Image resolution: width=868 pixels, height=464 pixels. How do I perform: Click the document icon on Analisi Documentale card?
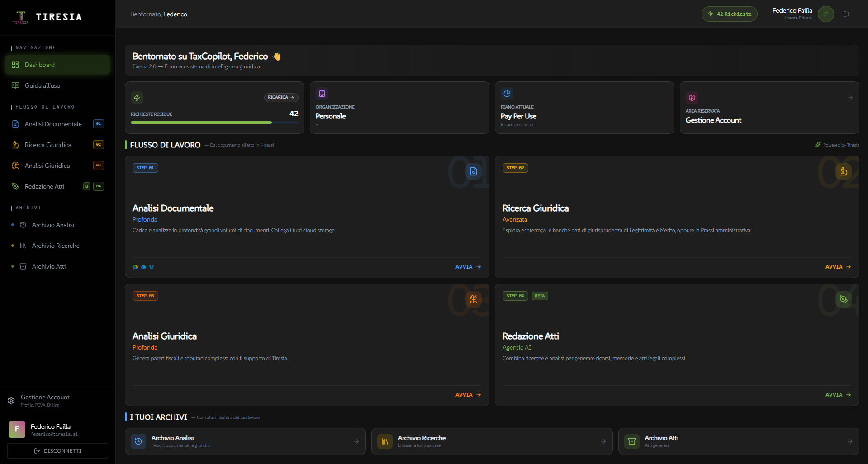point(473,171)
